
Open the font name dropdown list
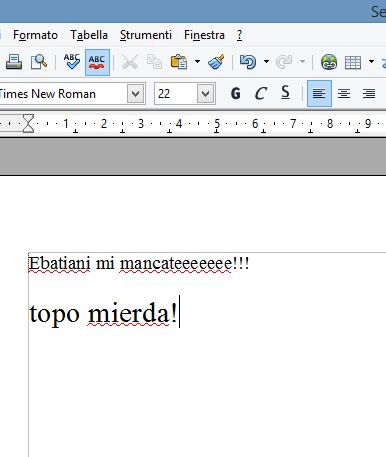tap(136, 94)
